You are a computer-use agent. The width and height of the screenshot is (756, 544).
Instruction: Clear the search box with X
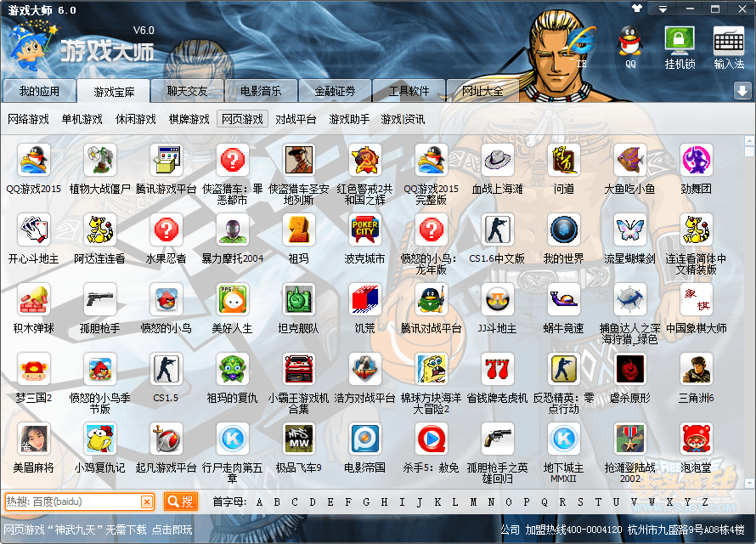pos(147,502)
